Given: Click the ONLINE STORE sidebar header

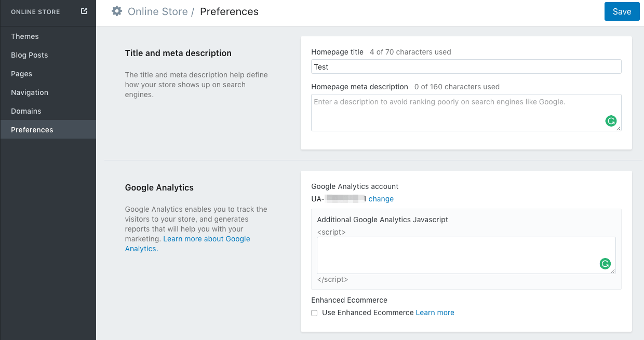Looking at the screenshot, I should click(x=35, y=11).
